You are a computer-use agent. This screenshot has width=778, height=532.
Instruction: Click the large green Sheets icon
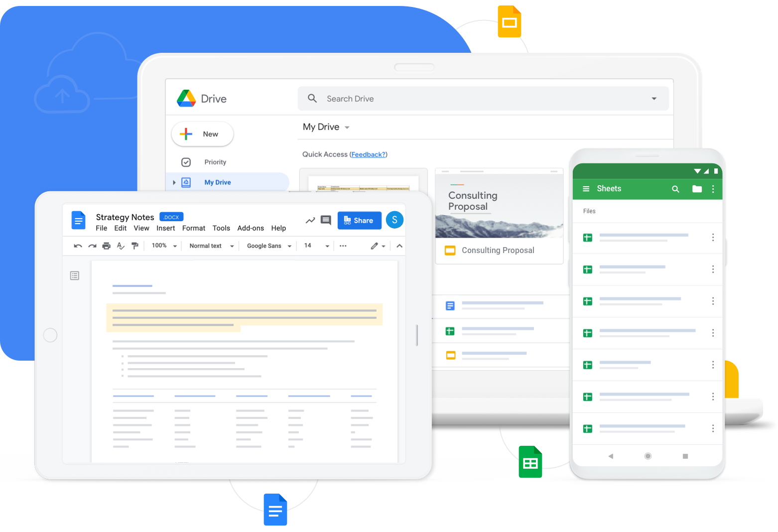pos(530,462)
